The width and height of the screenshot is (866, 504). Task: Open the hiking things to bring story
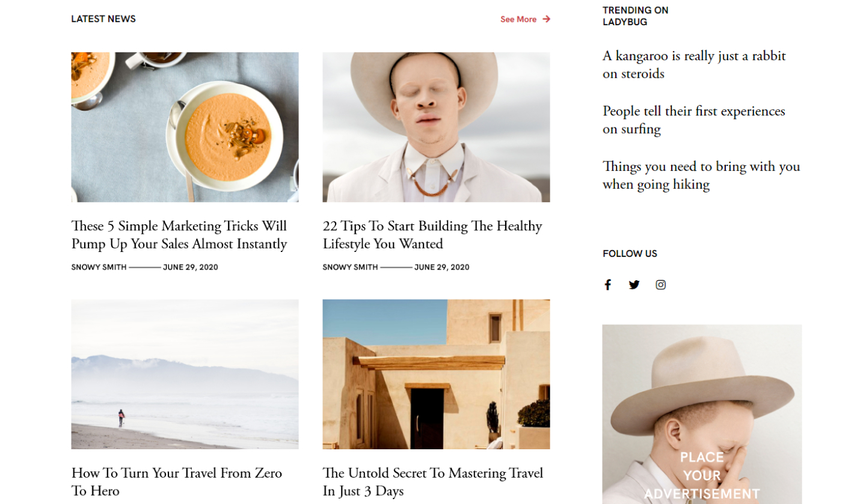pyautogui.click(x=701, y=176)
